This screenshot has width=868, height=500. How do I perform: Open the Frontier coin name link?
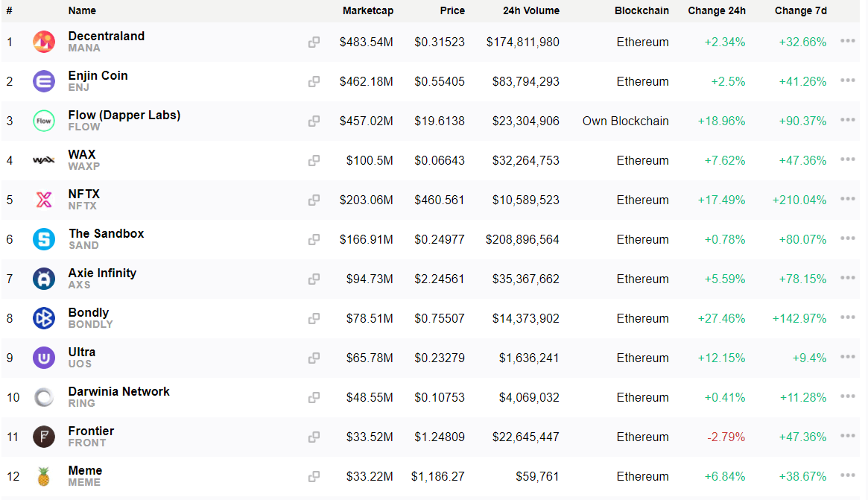91,431
